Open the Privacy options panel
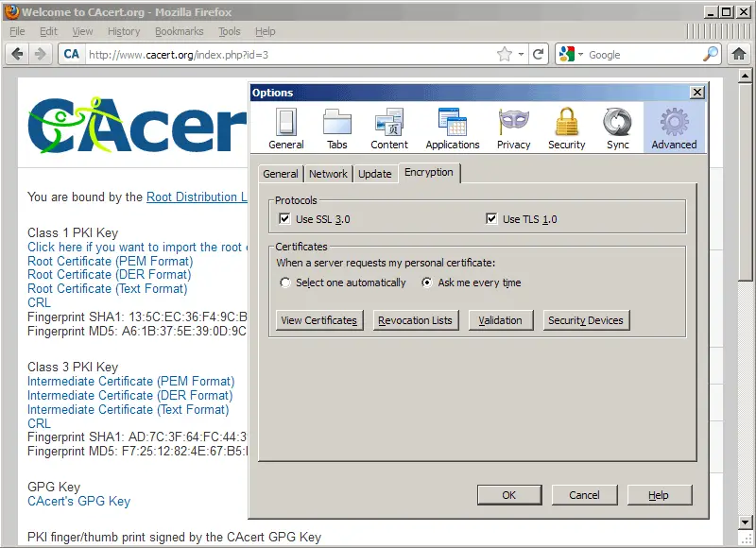The image size is (756, 548). tap(513, 128)
